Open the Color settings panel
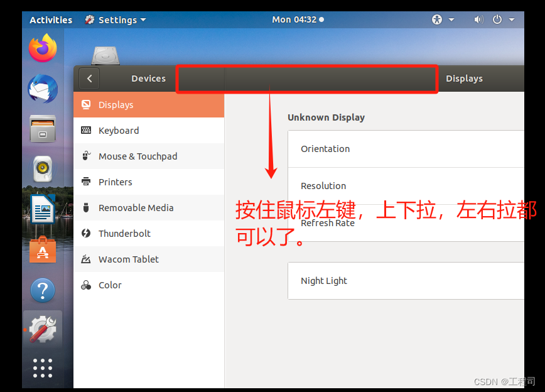Viewport: 545px width, 392px height. 110,285
